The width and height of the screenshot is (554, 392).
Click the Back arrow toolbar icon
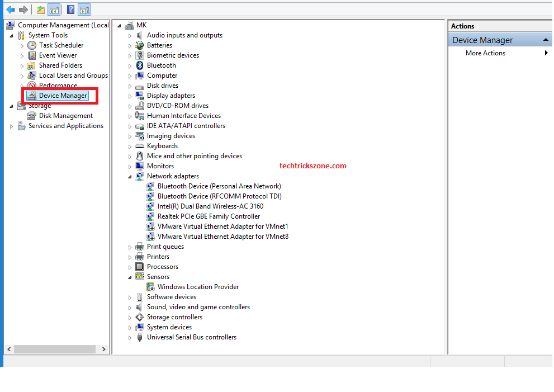pyautogui.click(x=11, y=10)
